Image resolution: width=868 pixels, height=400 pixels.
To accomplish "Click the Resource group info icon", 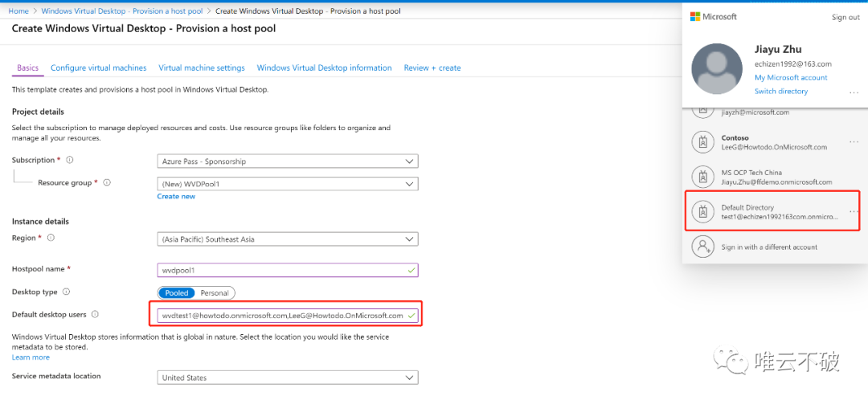I will pos(108,182).
